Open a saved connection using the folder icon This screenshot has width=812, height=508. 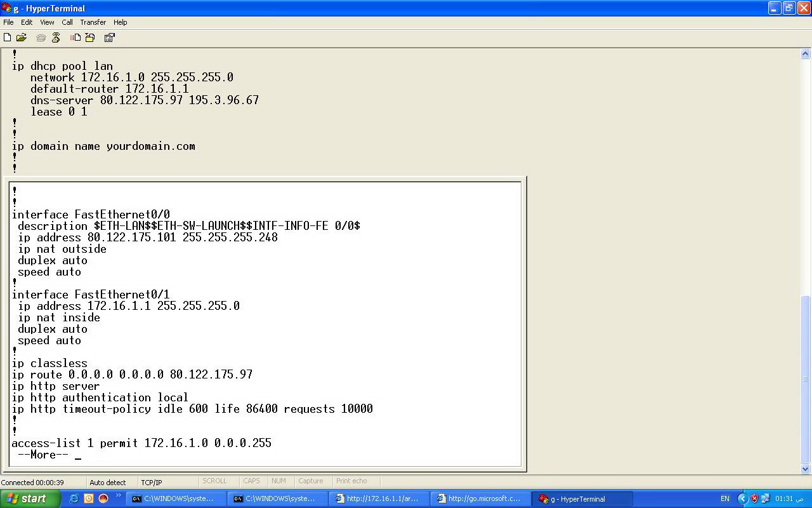point(21,37)
